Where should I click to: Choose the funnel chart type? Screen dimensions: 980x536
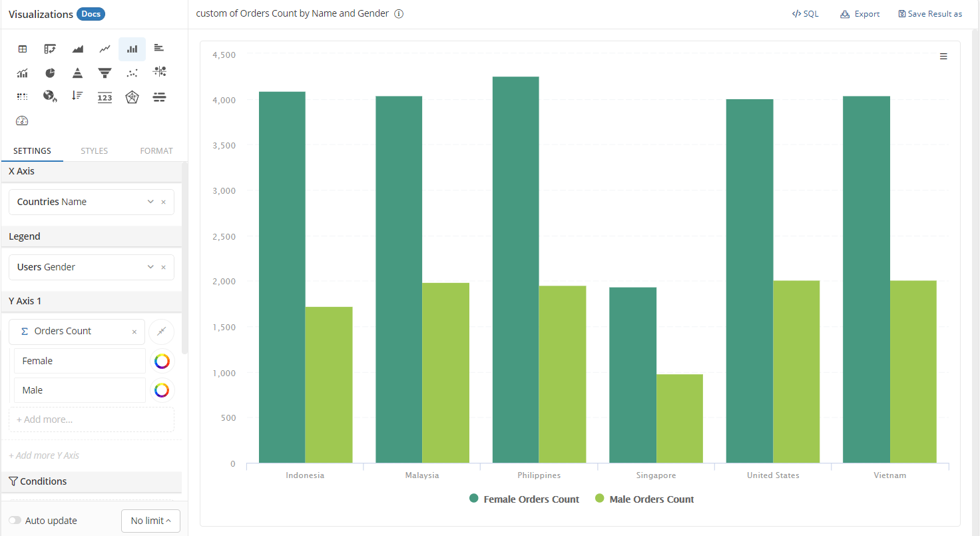pos(105,73)
